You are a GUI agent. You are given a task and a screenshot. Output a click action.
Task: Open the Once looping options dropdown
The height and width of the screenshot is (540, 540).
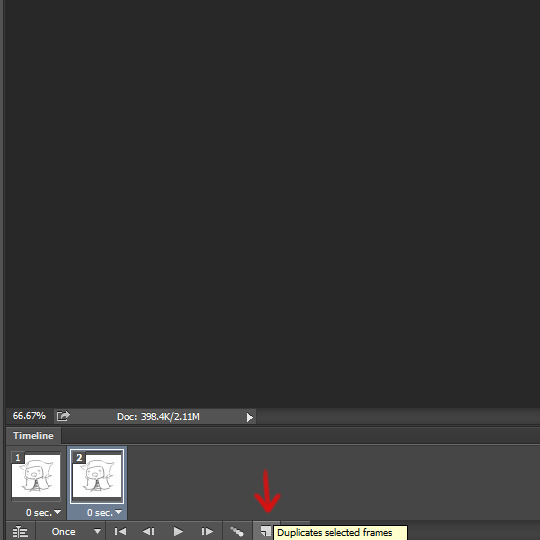[x=71, y=531]
